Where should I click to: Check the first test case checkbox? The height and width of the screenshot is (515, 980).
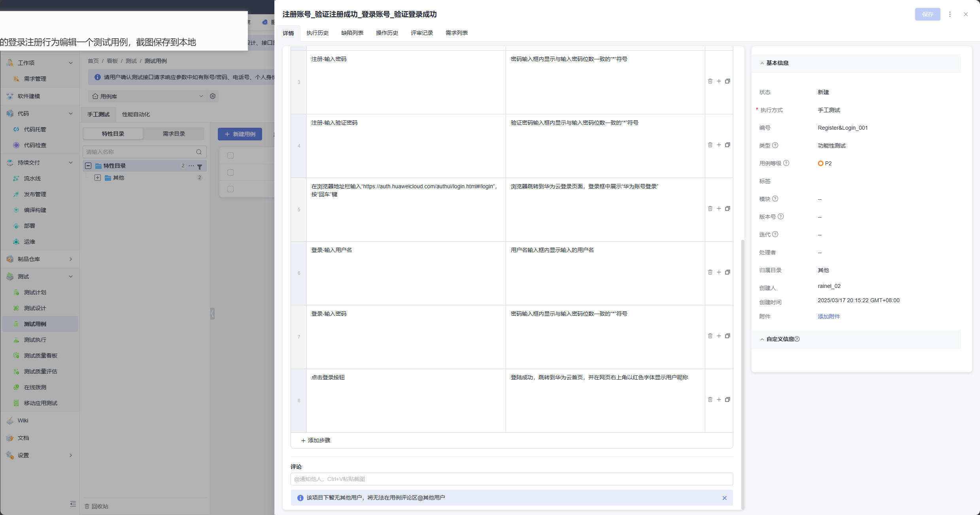[x=230, y=155]
